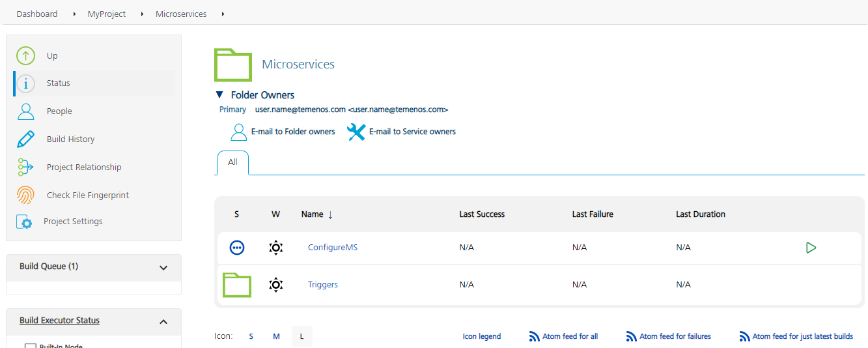
Task: Open the Atom feed for failures link
Action: point(675,336)
